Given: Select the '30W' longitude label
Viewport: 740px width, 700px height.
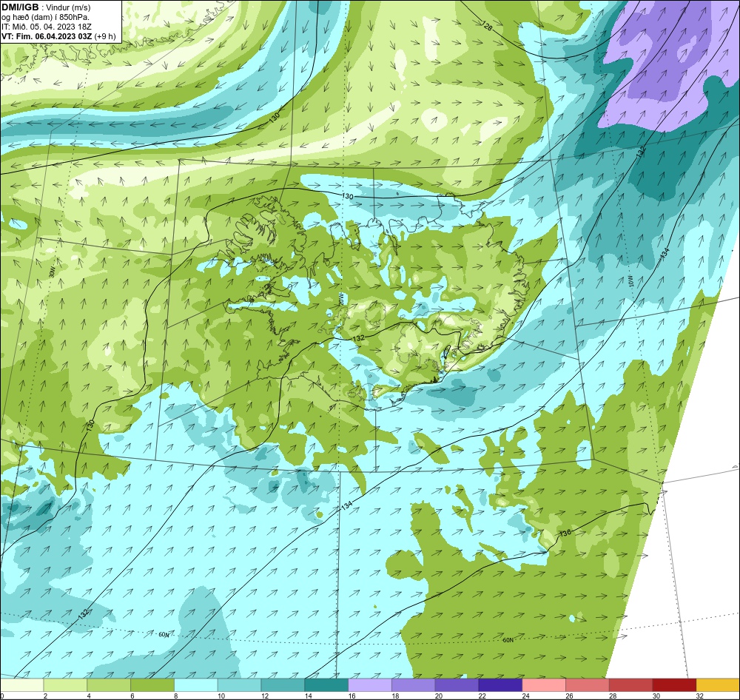Looking at the screenshot, I should point(52,272).
